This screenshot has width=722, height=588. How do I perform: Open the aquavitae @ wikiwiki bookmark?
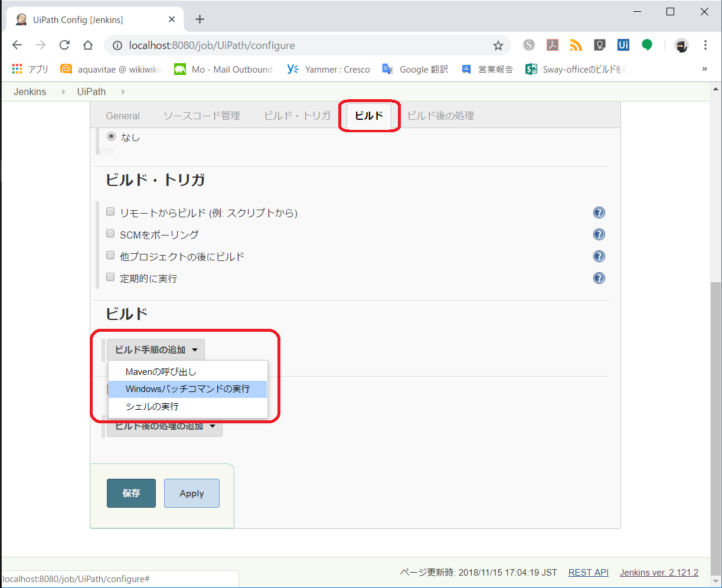(x=112, y=69)
